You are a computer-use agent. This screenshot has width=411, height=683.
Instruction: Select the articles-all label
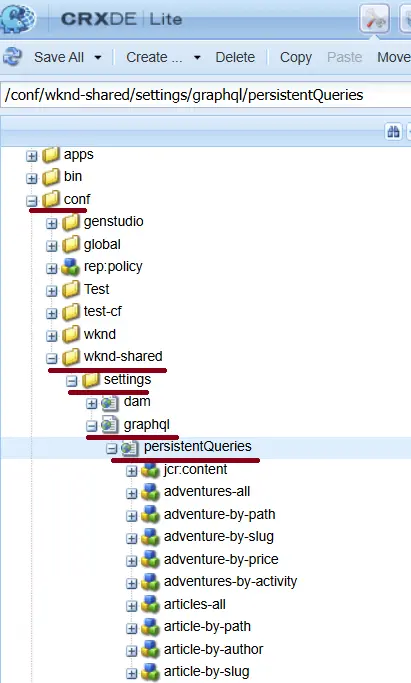coord(195,605)
